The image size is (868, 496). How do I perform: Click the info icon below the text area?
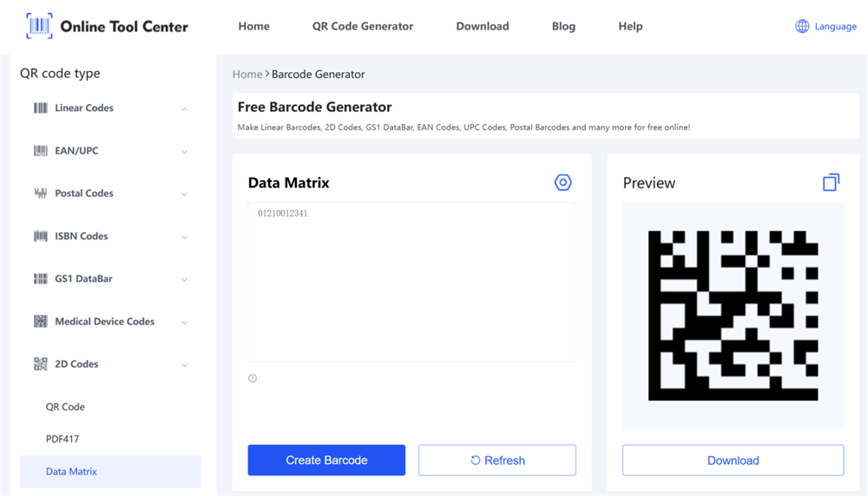[253, 378]
